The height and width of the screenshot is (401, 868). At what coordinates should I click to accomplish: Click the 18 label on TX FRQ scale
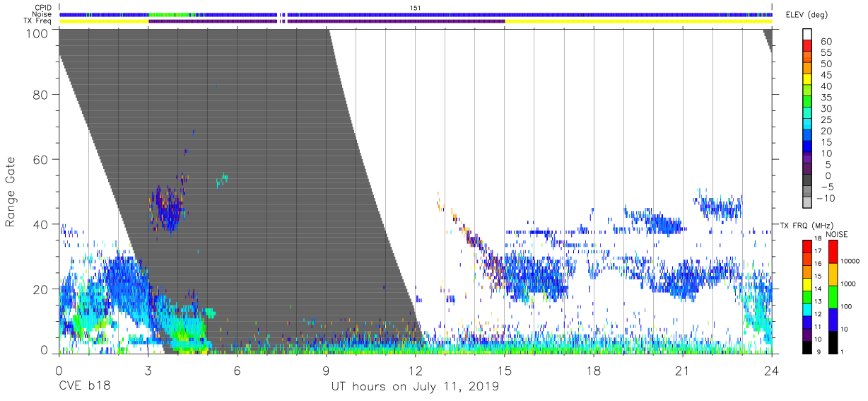[817, 239]
